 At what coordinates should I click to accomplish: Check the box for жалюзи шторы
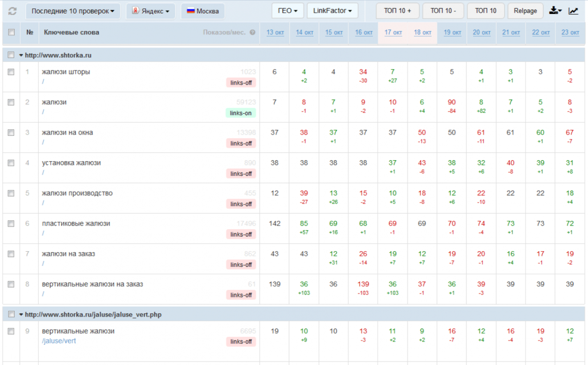[x=11, y=72]
